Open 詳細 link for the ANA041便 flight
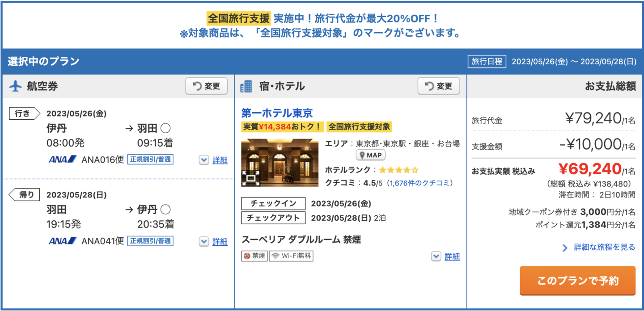Image resolution: width=644 pixels, height=311 pixels. tap(220, 242)
